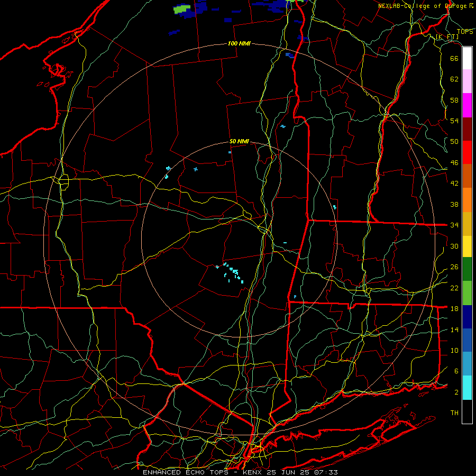Click the light pink legend swatch near 62
Screen dimensions: 476x476
coord(467,81)
